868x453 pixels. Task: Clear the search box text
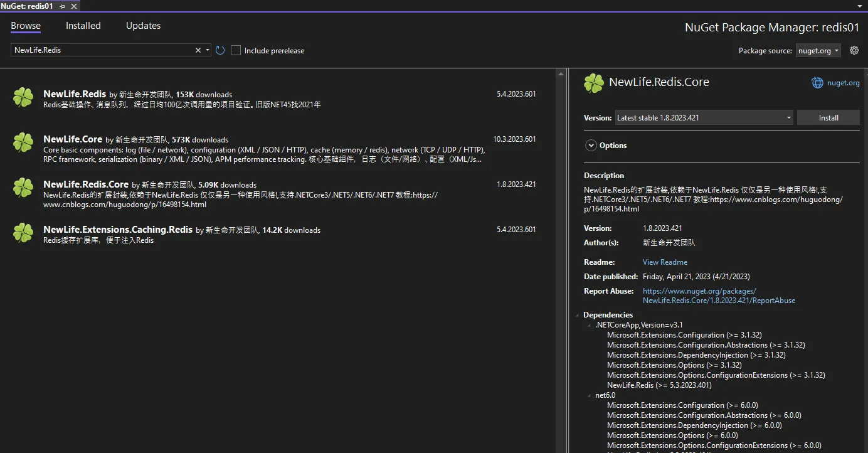pyautogui.click(x=198, y=50)
